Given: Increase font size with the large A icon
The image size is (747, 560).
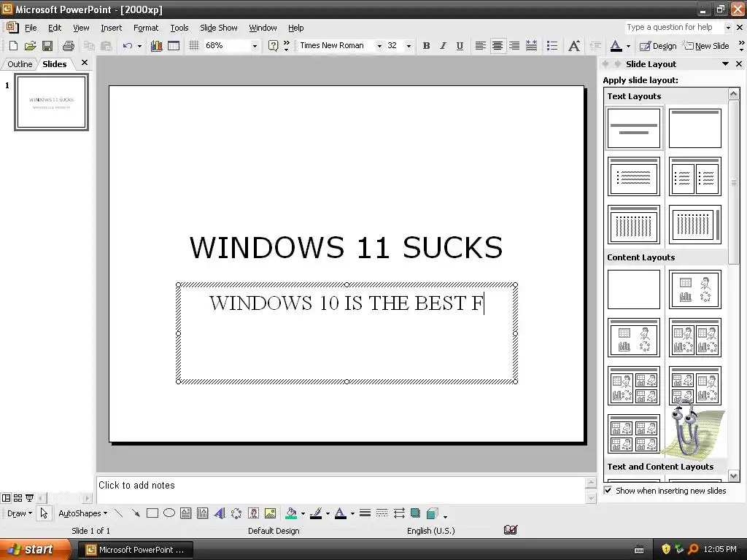Looking at the screenshot, I should point(574,46).
